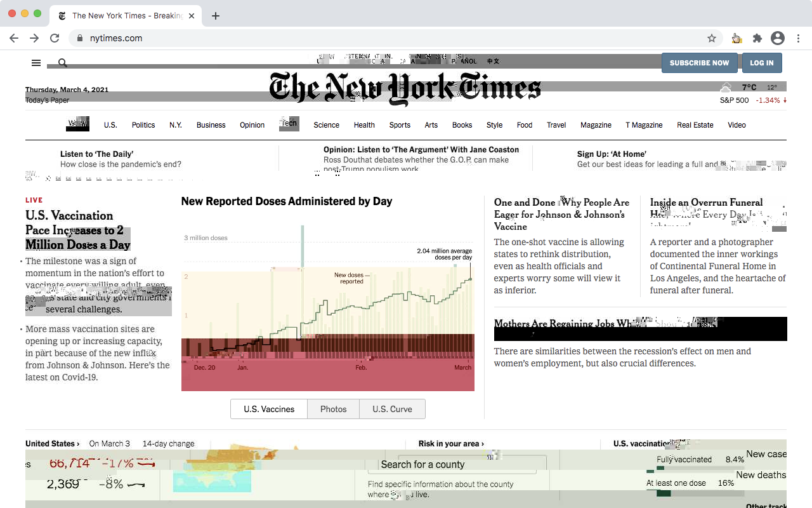Expand the United States case tracker link
Viewport: 812px width, 508px height.
point(53,444)
